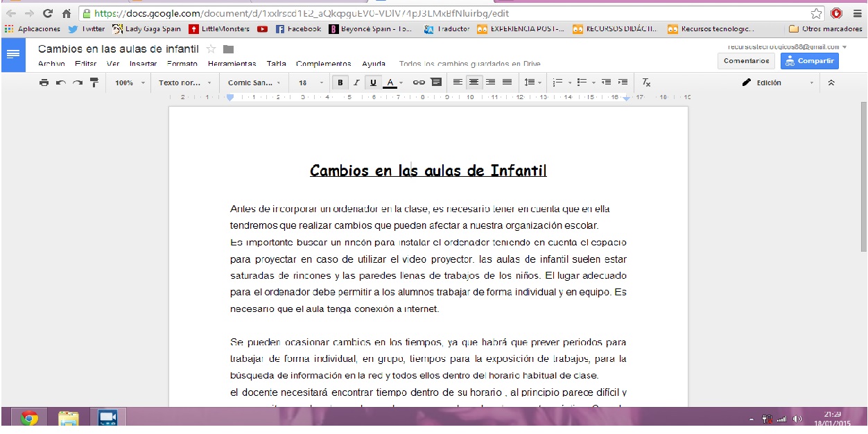Screen dimensions: 868x434
Task: Toggle underline formatting button
Action: point(373,83)
